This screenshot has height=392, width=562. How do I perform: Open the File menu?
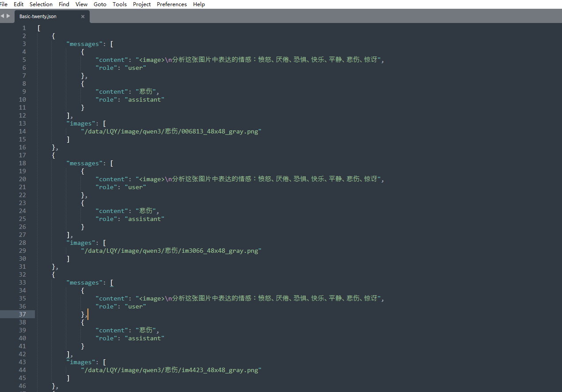pyautogui.click(x=4, y=4)
